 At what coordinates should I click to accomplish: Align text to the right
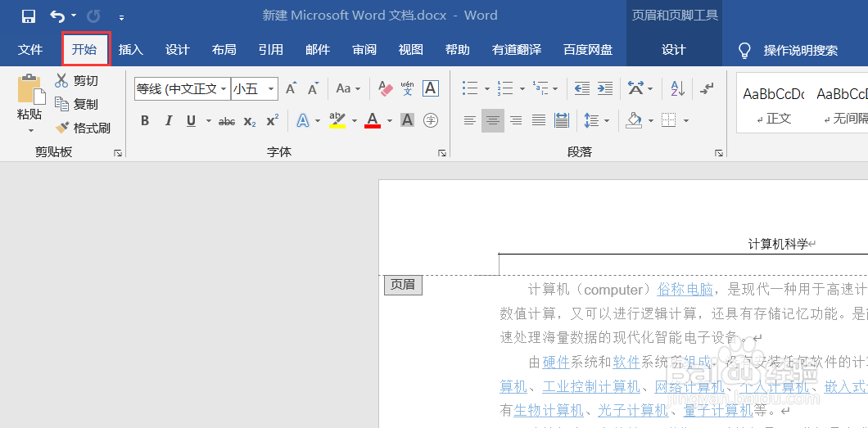point(516,120)
